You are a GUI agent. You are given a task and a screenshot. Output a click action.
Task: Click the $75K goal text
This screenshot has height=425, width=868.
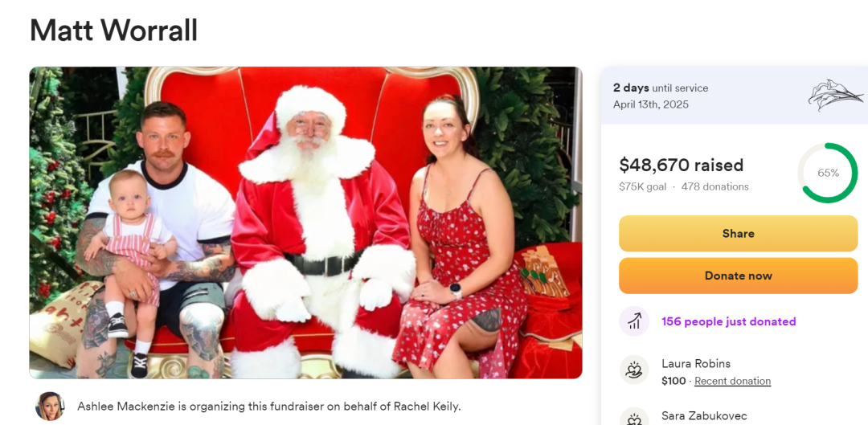click(x=643, y=187)
